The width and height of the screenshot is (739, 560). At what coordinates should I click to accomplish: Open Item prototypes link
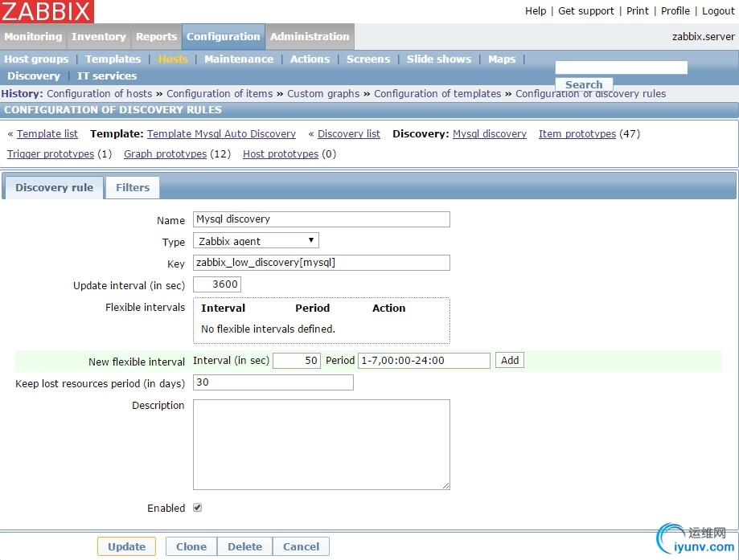[x=577, y=133]
